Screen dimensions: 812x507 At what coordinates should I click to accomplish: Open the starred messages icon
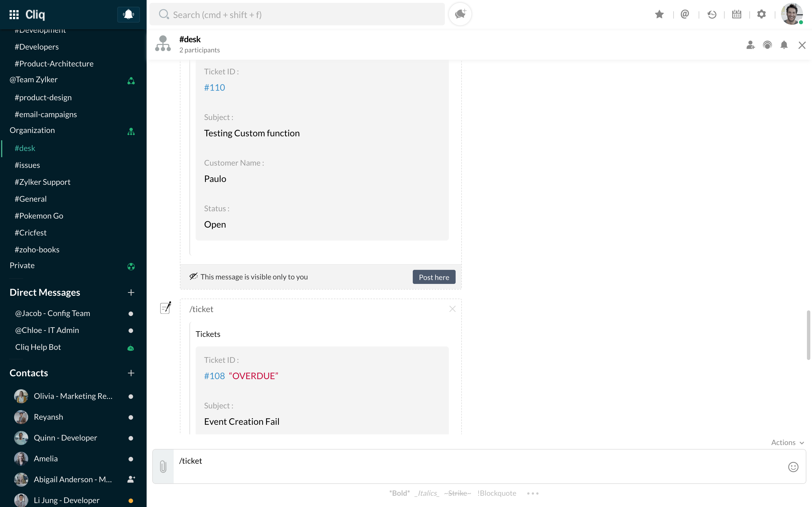tap(659, 14)
